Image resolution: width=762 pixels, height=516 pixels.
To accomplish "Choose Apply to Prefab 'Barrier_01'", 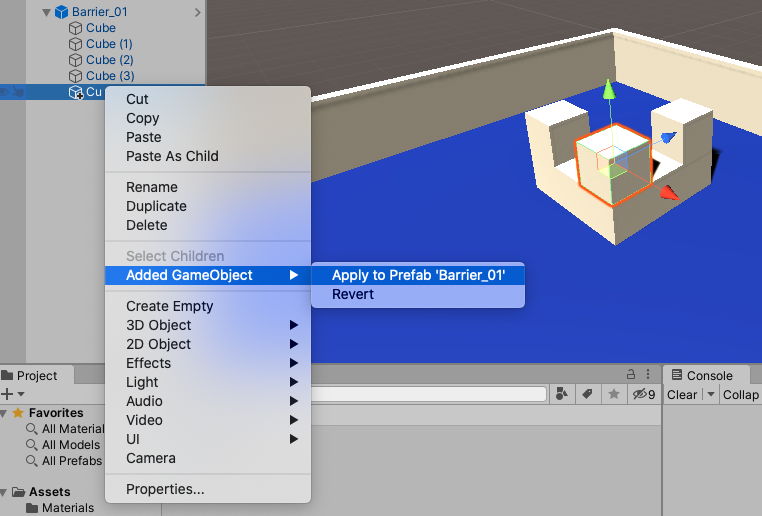I will click(418, 275).
